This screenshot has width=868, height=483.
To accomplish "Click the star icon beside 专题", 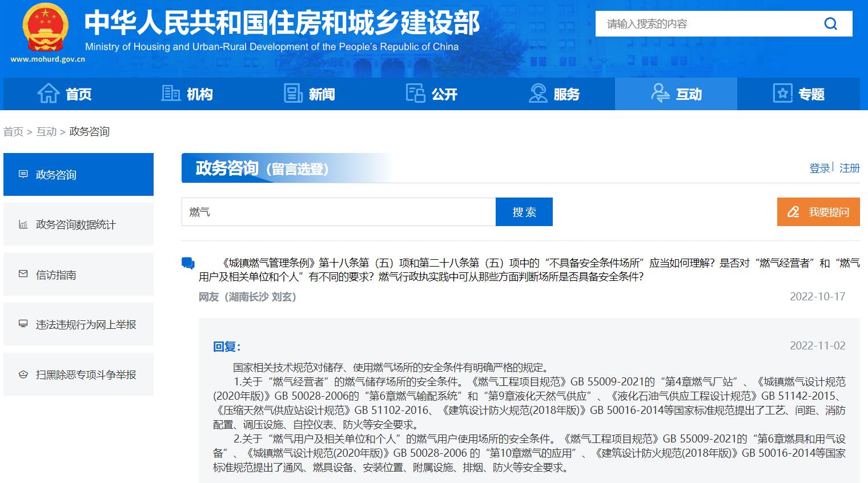I will 782,93.
